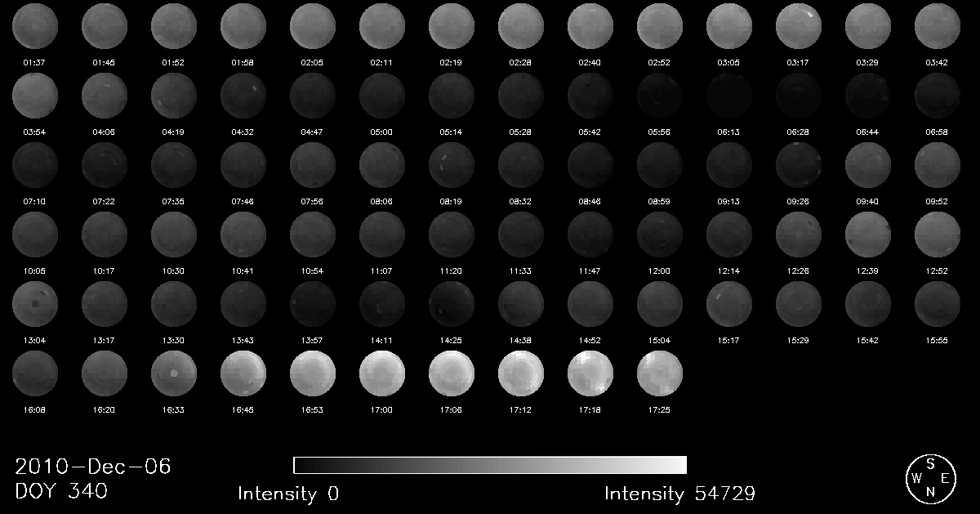Select the 12:52 timestamp text

tap(938, 270)
